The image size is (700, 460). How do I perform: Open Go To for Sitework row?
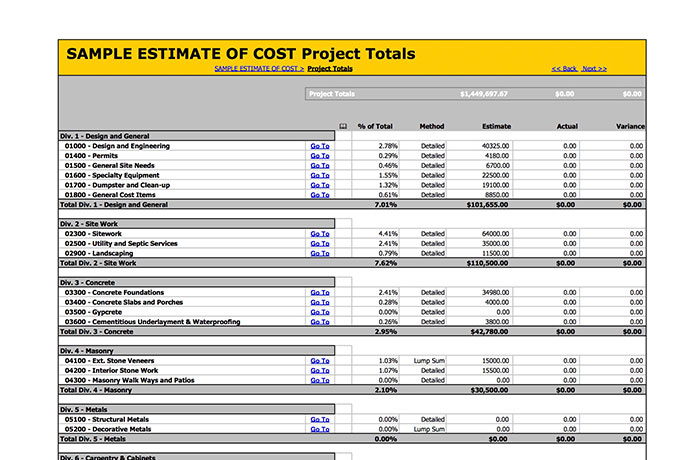319,234
